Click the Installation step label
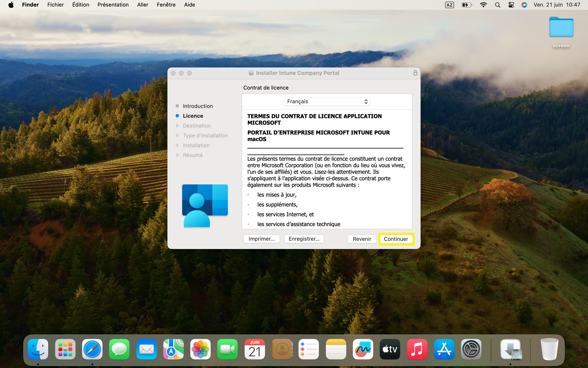This screenshot has width=588, height=368. tap(196, 145)
